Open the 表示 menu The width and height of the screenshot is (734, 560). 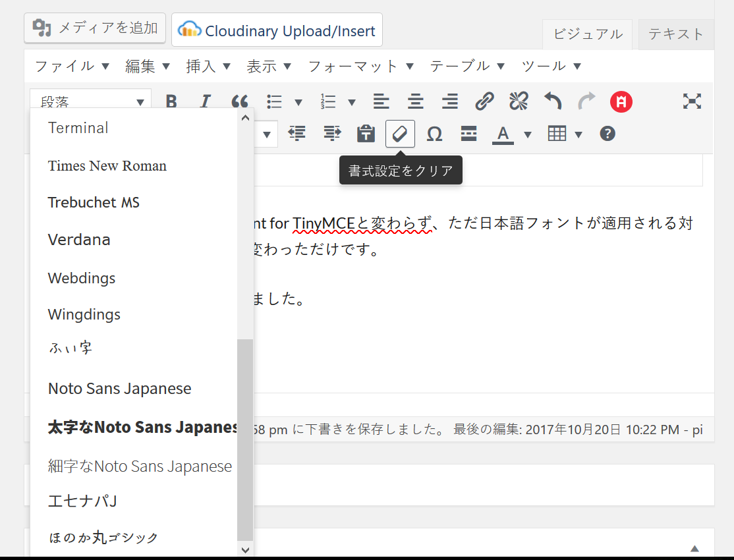pyautogui.click(x=269, y=66)
